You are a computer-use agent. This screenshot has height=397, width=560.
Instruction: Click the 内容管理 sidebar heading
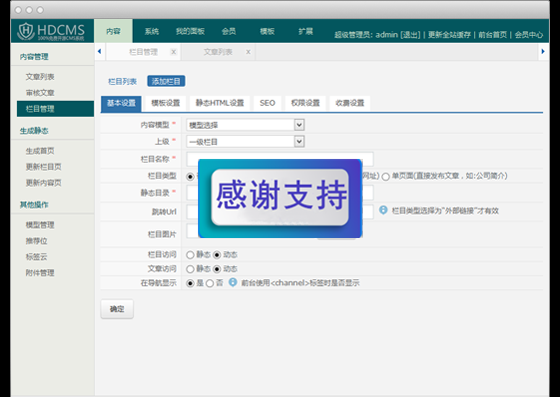click(x=34, y=56)
